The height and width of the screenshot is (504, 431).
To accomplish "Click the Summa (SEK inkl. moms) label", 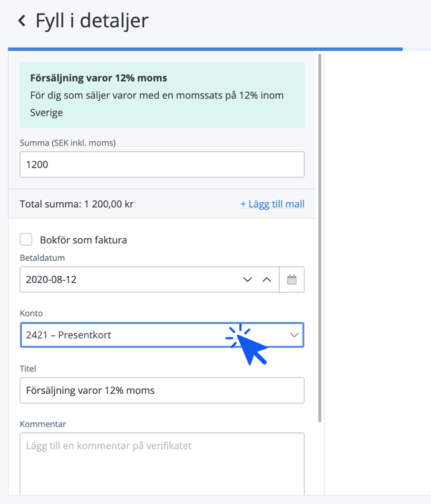I will (x=68, y=143).
